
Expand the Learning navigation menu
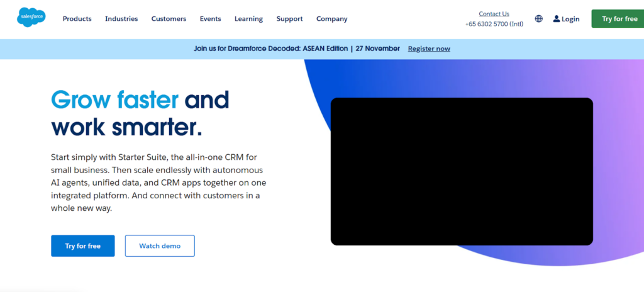[x=248, y=19]
